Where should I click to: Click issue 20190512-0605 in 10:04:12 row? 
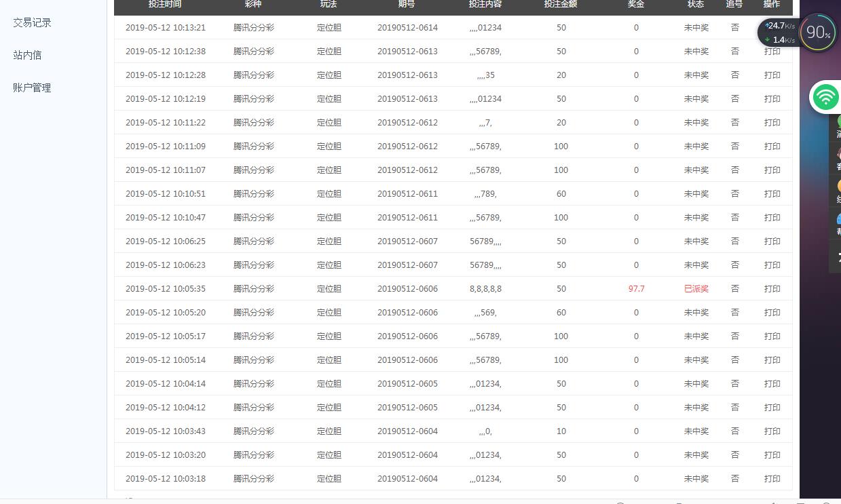(x=407, y=408)
